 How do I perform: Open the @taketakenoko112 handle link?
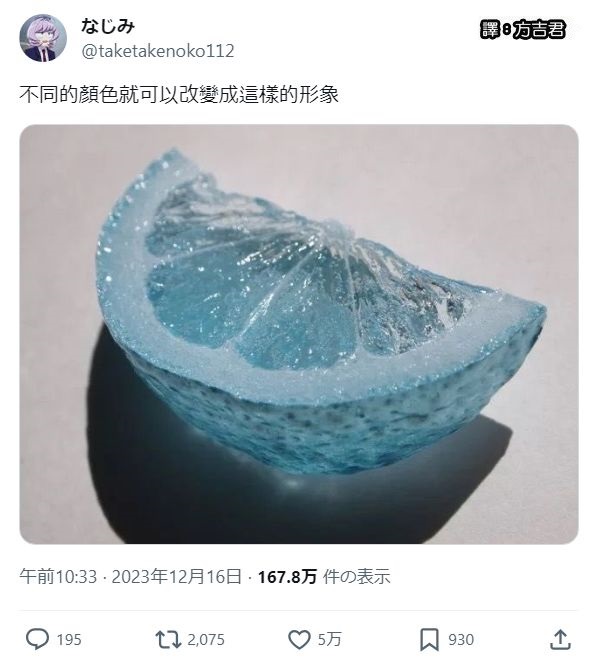(158, 51)
